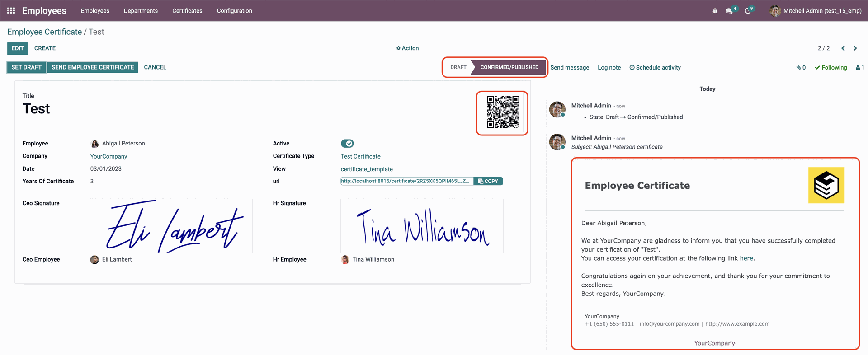Toggle the Following status
The image size is (868, 355).
point(830,68)
